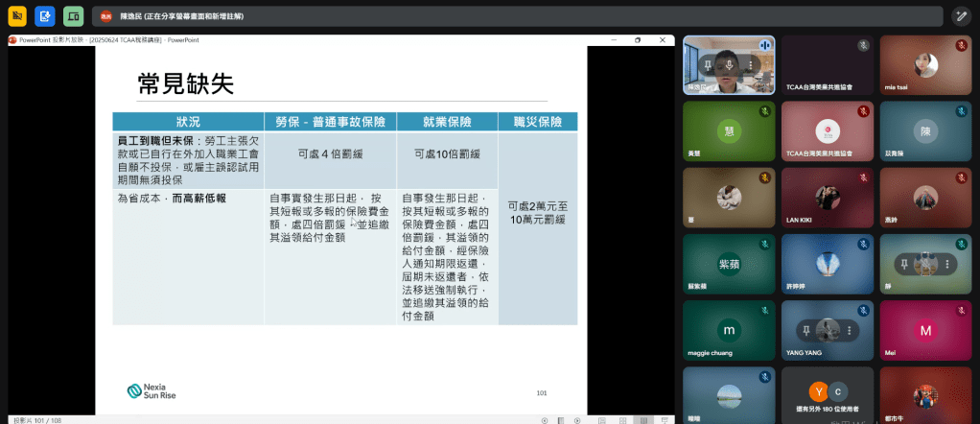Viewport: 980px width, 424px height.
Task: Open the annotation pen tool at top right
Action: coord(961,16)
